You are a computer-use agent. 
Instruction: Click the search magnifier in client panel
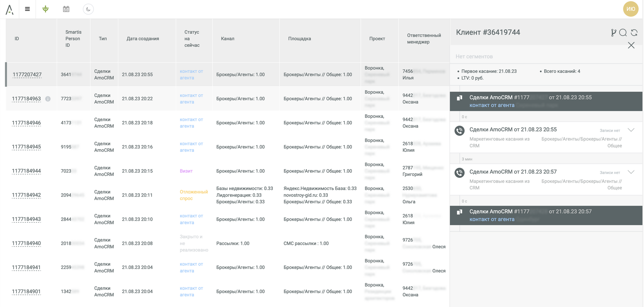coord(623,33)
